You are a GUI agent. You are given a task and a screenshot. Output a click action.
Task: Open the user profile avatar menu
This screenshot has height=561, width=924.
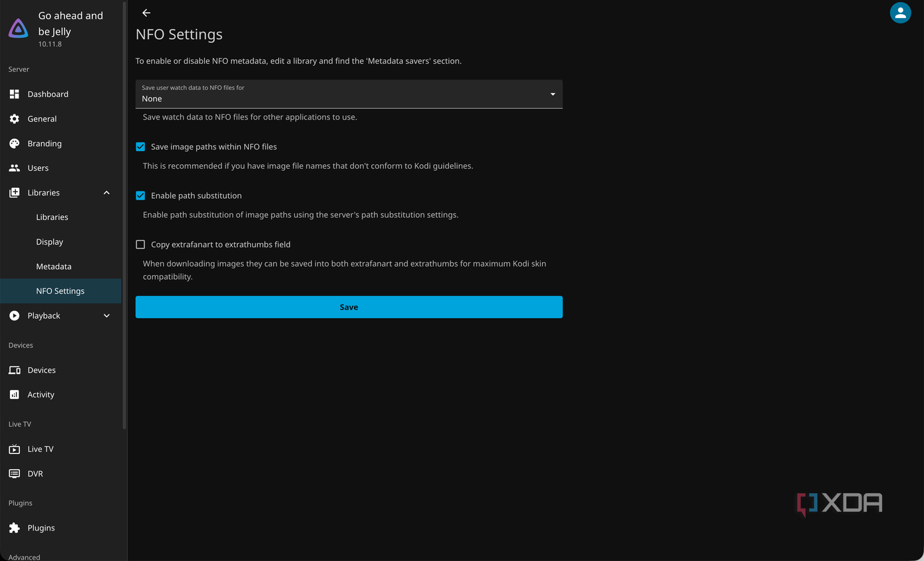(900, 13)
